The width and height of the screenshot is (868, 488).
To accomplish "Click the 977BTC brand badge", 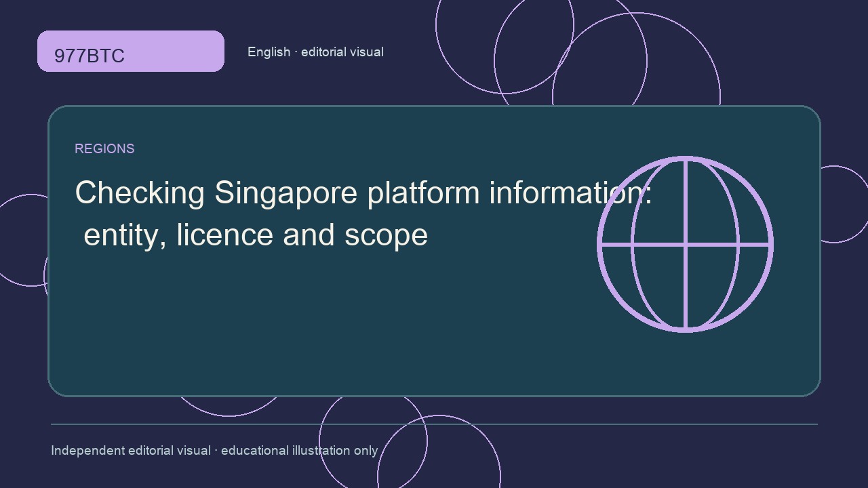I will [130, 51].
